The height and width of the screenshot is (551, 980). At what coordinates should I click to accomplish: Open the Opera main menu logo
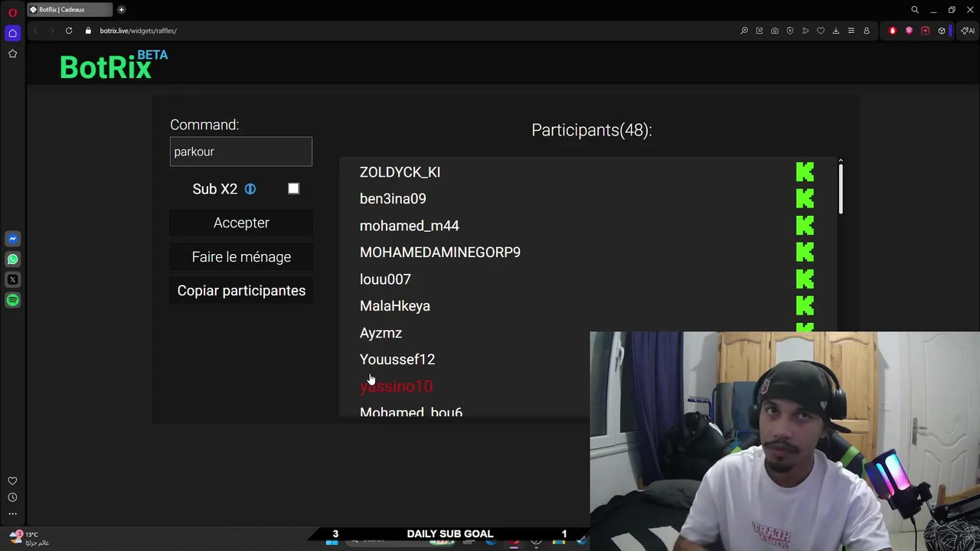[12, 12]
